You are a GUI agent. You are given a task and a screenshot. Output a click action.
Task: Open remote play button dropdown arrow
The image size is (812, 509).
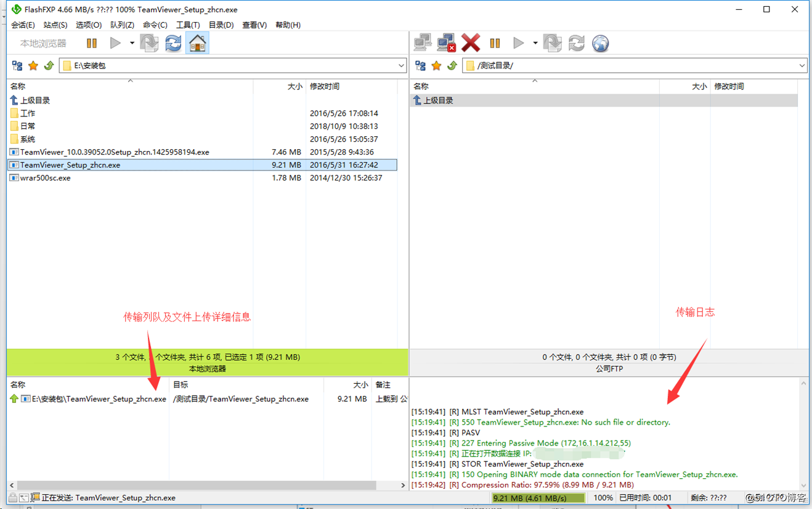click(x=535, y=43)
